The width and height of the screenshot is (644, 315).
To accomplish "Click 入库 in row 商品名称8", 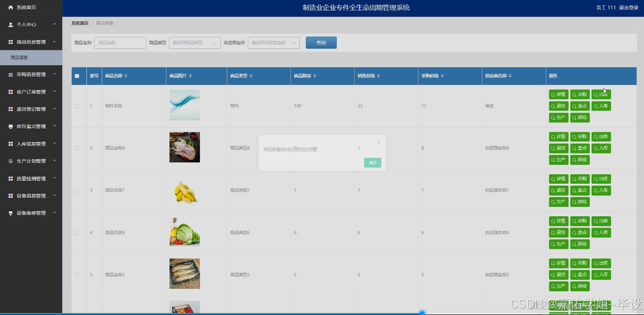I will click(601, 148).
